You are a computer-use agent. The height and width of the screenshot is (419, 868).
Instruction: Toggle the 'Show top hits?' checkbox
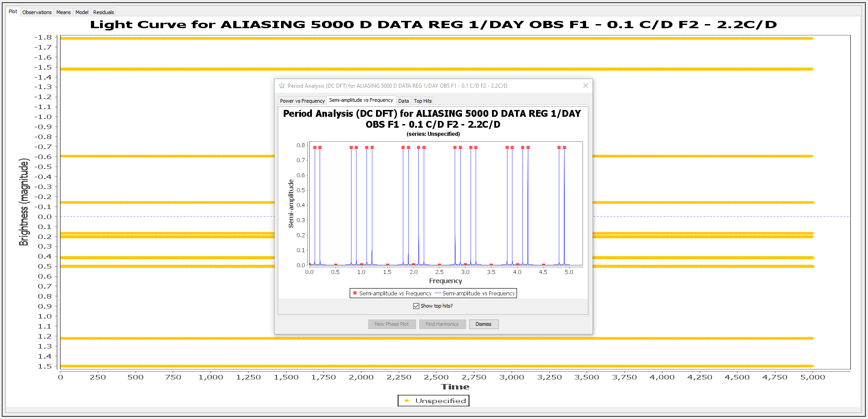[416, 306]
